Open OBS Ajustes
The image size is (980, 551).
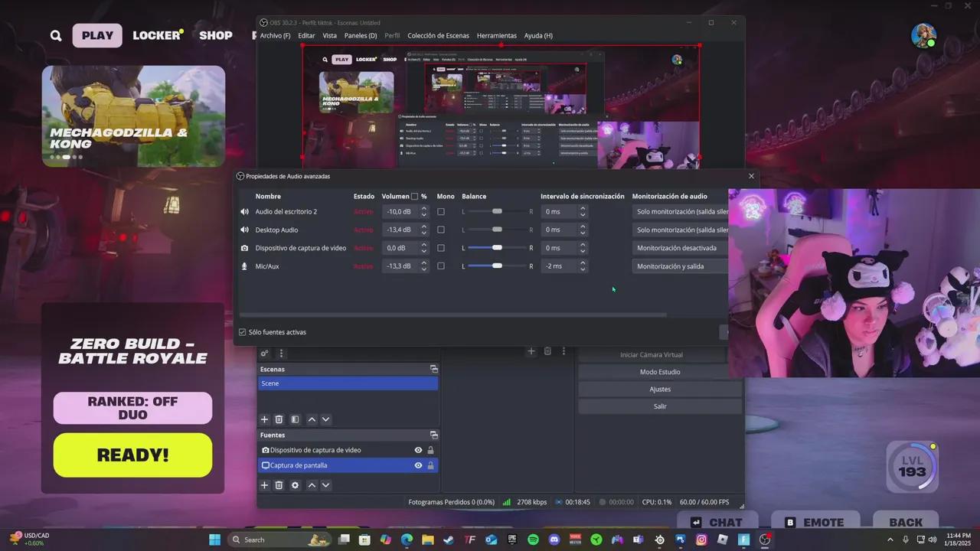tap(660, 389)
